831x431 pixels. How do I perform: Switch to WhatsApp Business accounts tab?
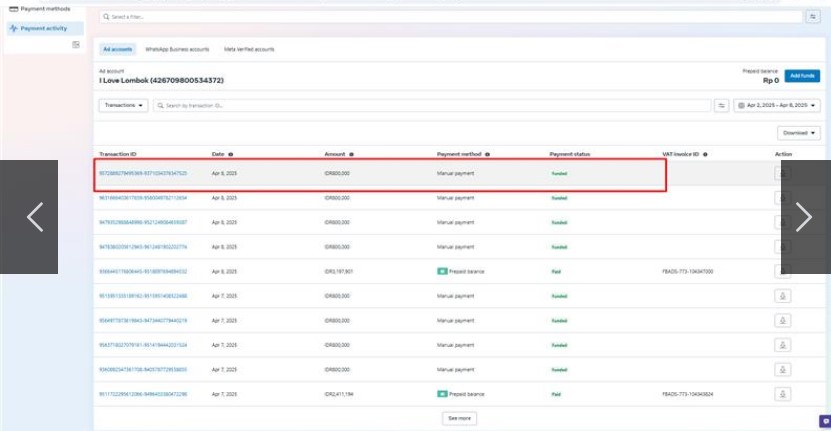pyautogui.click(x=177, y=48)
